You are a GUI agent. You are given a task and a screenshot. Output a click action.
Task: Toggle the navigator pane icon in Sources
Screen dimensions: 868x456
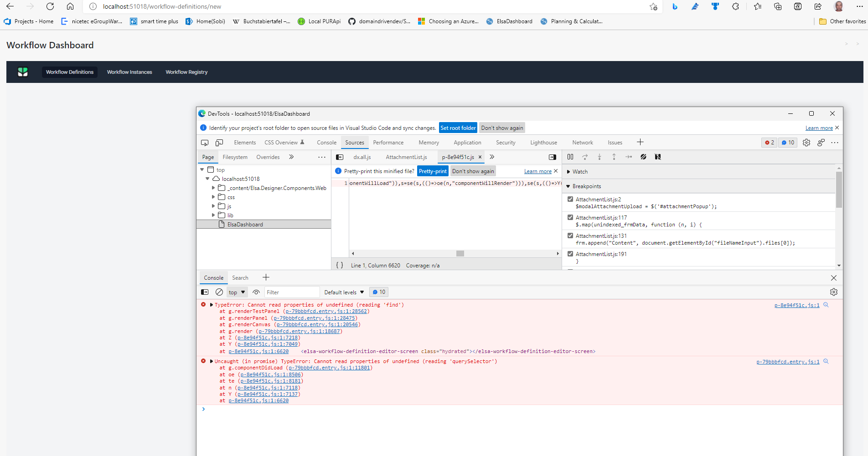pyautogui.click(x=340, y=157)
